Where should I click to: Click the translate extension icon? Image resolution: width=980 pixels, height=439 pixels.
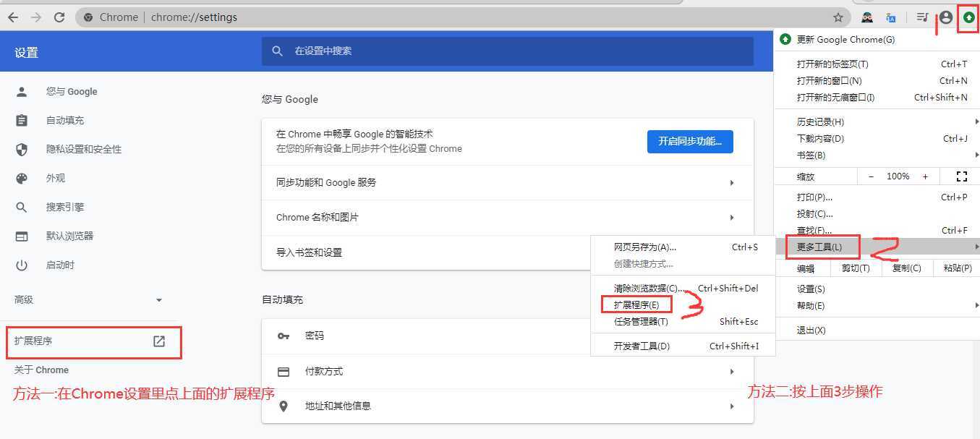click(x=891, y=17)
